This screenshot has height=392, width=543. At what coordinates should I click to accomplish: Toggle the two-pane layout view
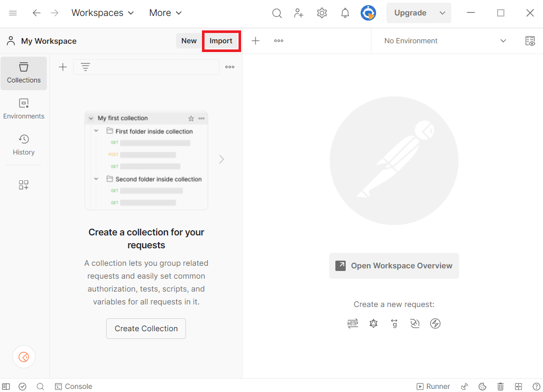click(x=518, y=386)
